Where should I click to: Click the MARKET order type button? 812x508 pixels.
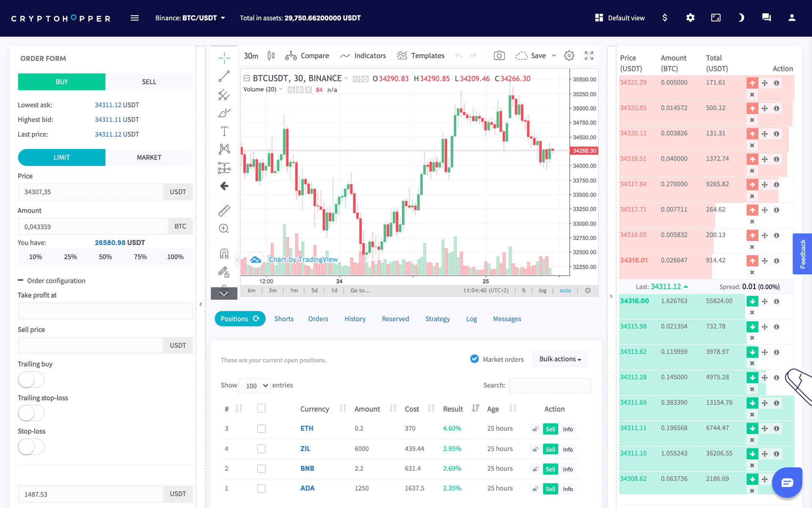click(x=148, y=157)
